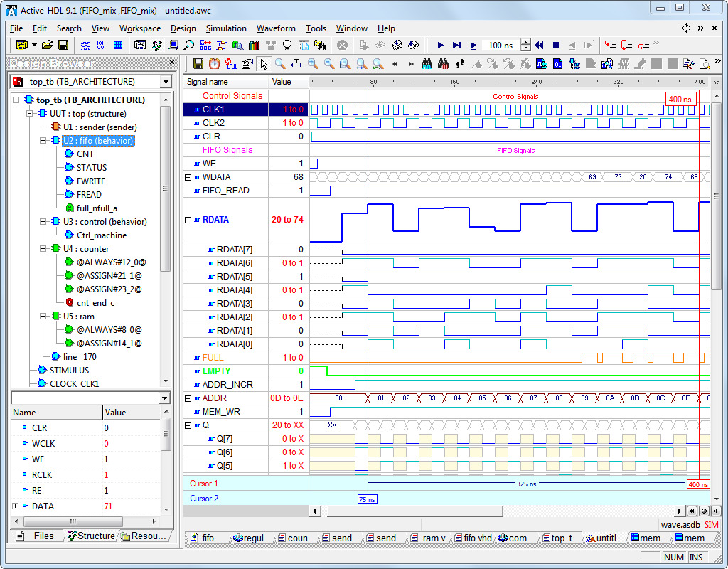This screenshot has height=569, width=728.
Task: Save the design using the main toolbar floppy icon
Action: [x=63, y=46]
